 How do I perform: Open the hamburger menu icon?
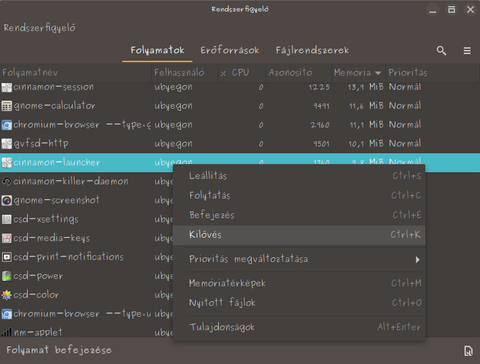click(467, 51)
